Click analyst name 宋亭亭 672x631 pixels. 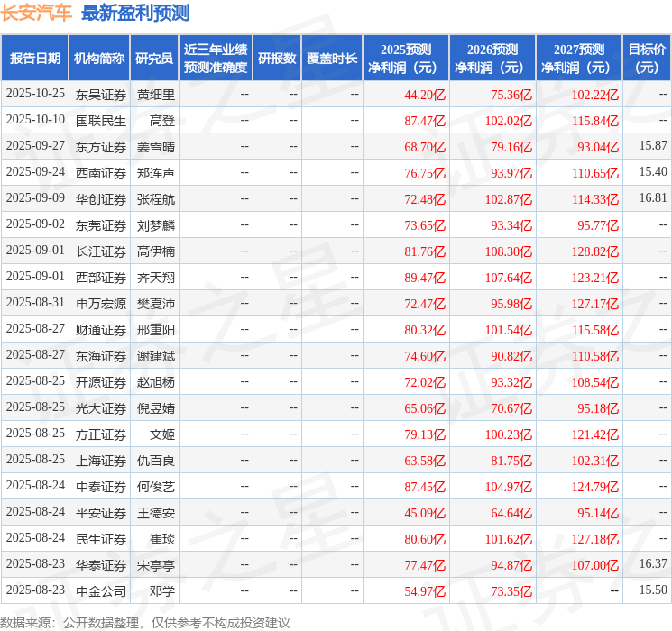[156, 565]
